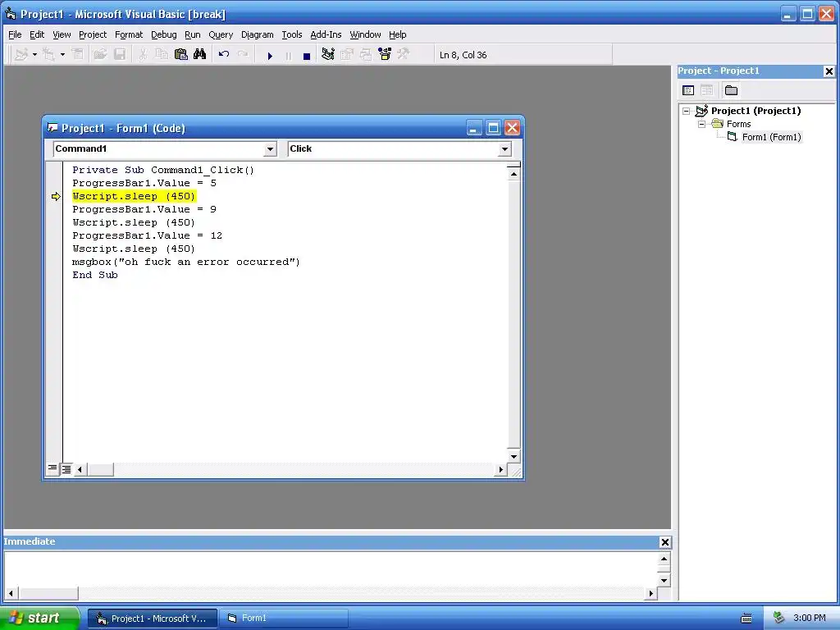840x630 pixels.
Task: Click the Paste clipboard icon
Action: click(181, 55)
